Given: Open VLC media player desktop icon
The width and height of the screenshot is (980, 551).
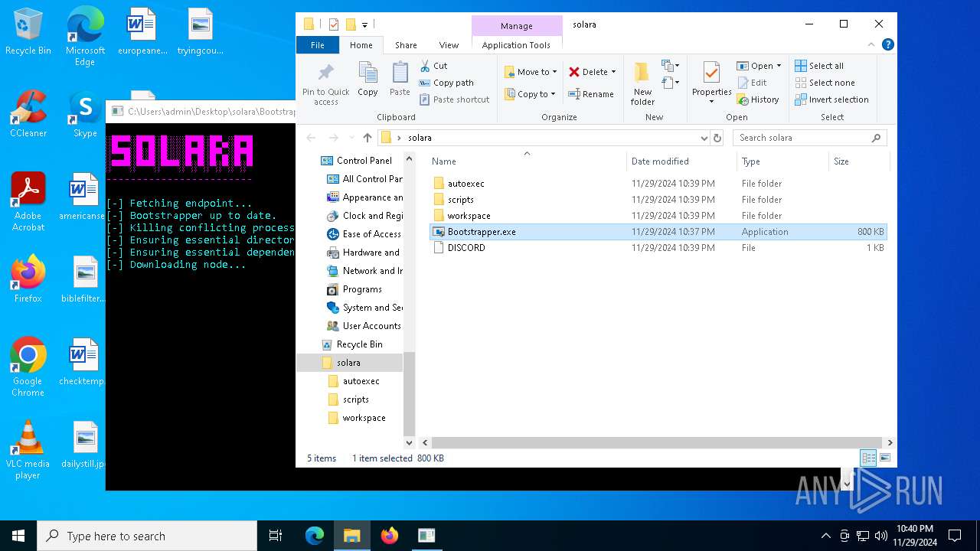Looking at the screenshot, I should click(28, 449).
